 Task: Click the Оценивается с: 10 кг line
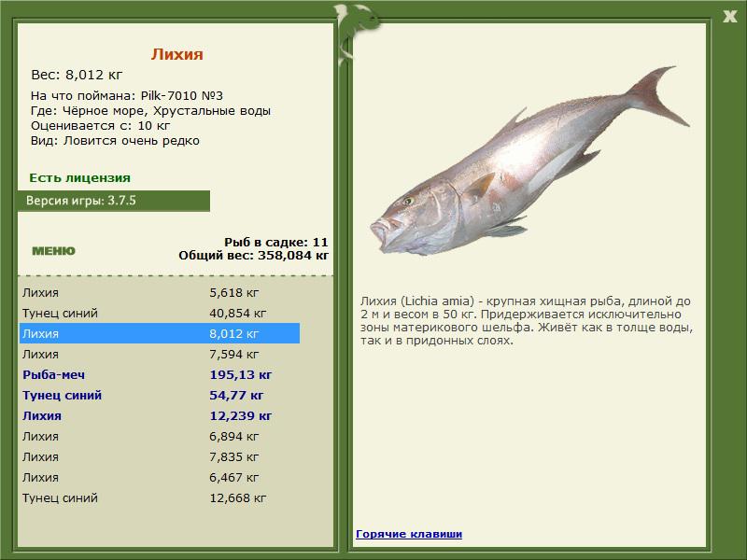click(x=100, y=126)
